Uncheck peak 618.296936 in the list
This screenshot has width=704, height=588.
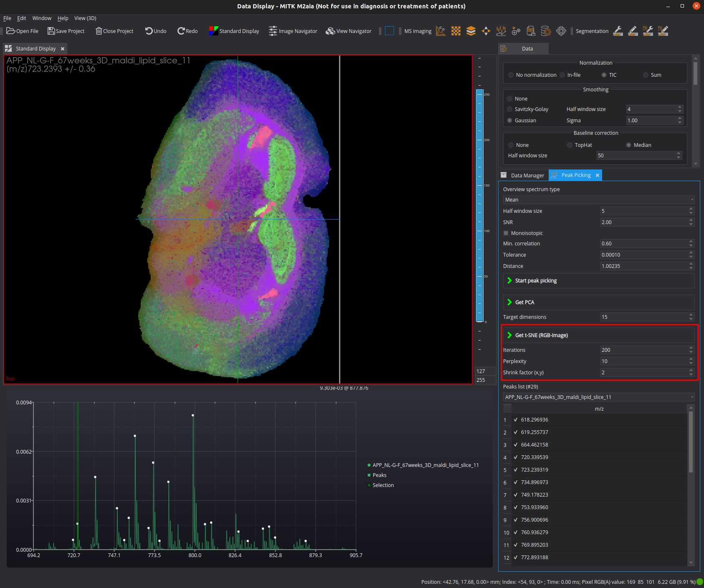[x=516, y=420]
